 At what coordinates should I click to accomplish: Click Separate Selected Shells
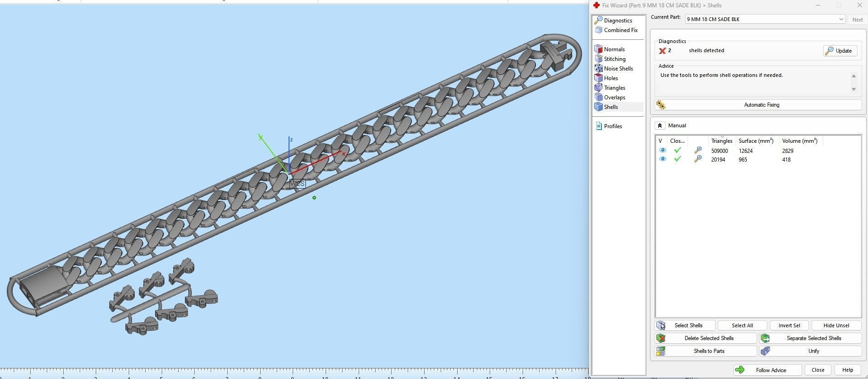810,338
